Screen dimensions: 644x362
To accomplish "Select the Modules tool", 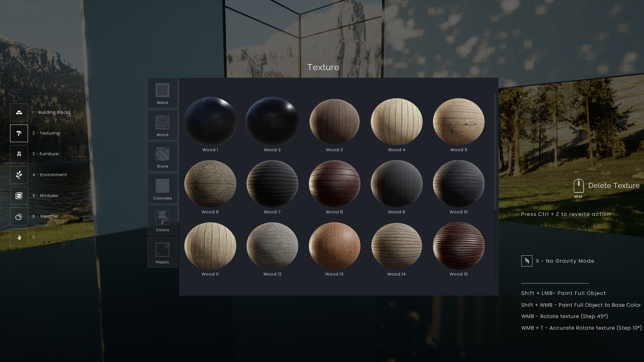I will pyautogui.click(x=19, y=195).
